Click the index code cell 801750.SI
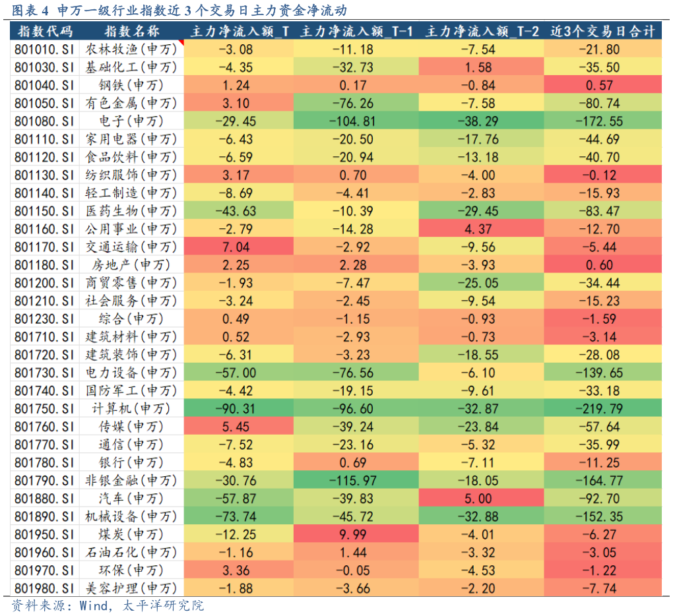 pyautogui.click(x=46, y=408)
